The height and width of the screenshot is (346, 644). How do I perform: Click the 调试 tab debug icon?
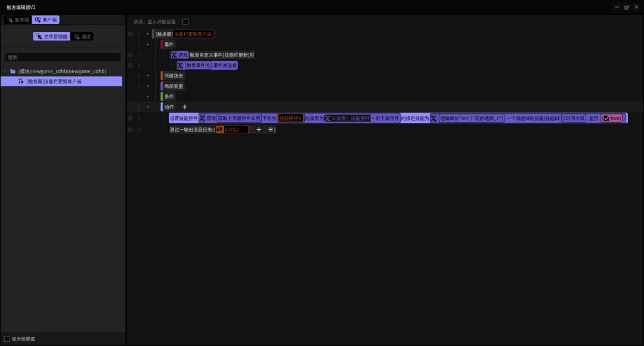76,36
